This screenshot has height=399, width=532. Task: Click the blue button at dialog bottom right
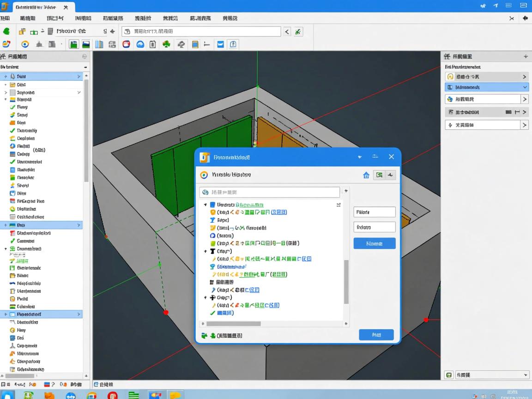[376, 335]
